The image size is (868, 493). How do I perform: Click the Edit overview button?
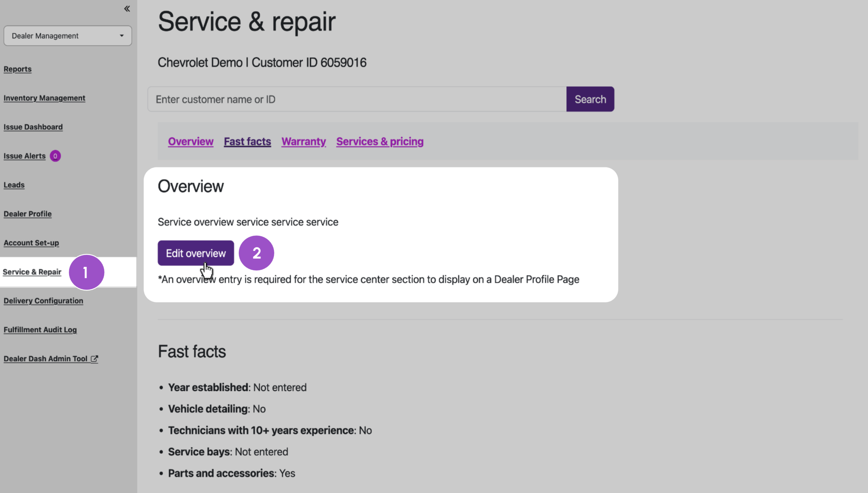click(196, 253)
